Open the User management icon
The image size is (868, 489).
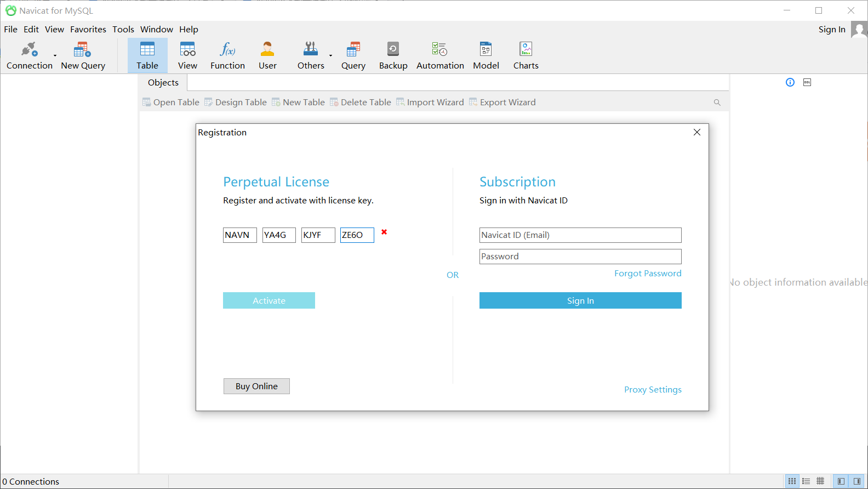(x=267, y=55)
